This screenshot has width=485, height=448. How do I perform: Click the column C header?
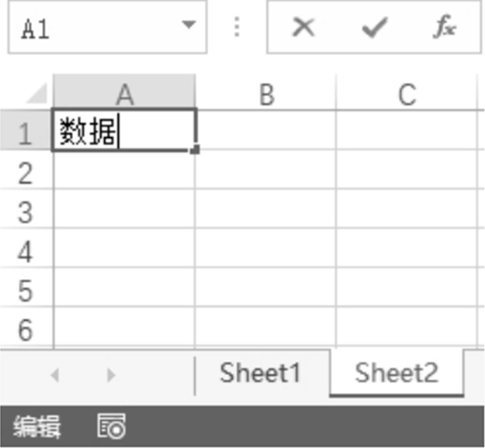(x=407, y=94)
